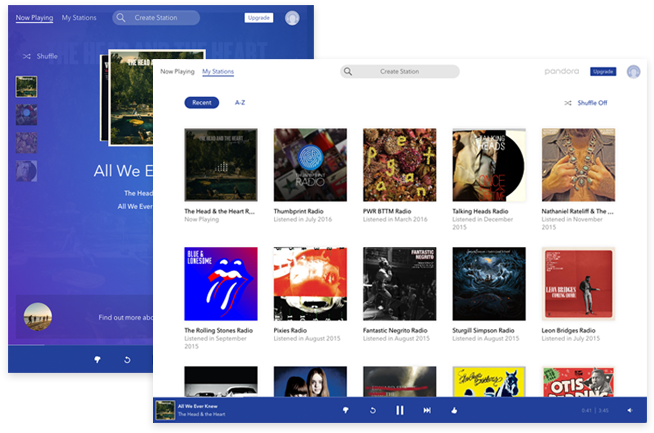The height and width of the screenshot is (433, 654).
Task: Sort stations by A-Z
Action: (x=240, y=103)
